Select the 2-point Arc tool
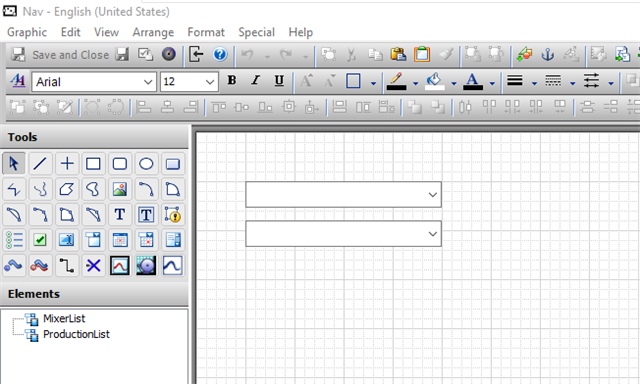Screen dimensions: 640x384 tap(146, 189)
